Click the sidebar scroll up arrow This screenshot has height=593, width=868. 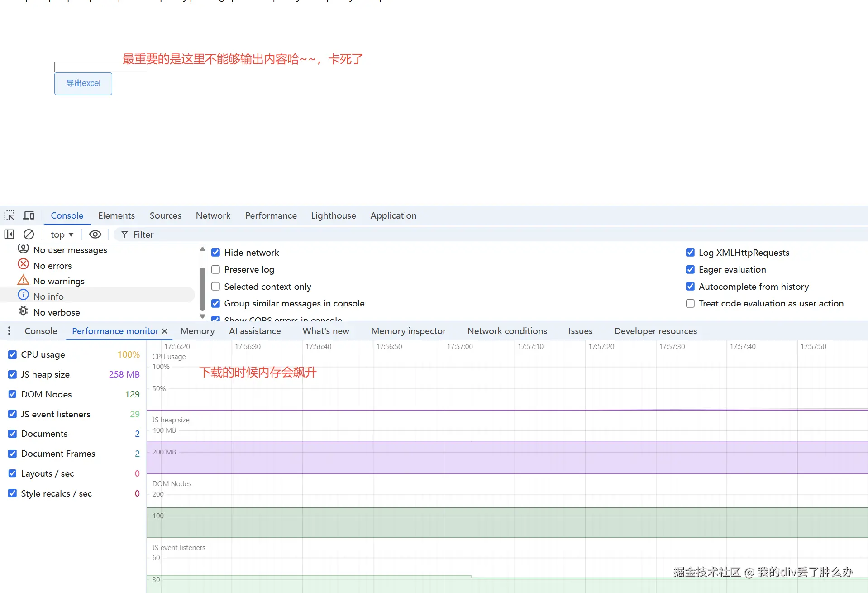tap(202, 249)
